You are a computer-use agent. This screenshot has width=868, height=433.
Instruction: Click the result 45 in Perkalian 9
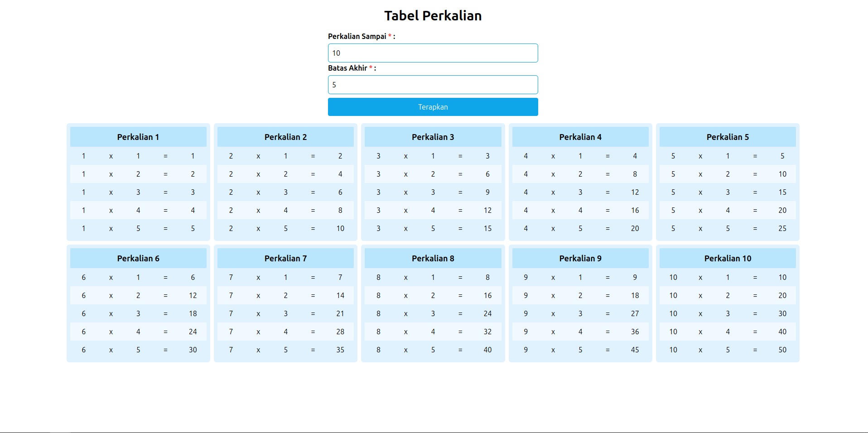coord(635,350)
